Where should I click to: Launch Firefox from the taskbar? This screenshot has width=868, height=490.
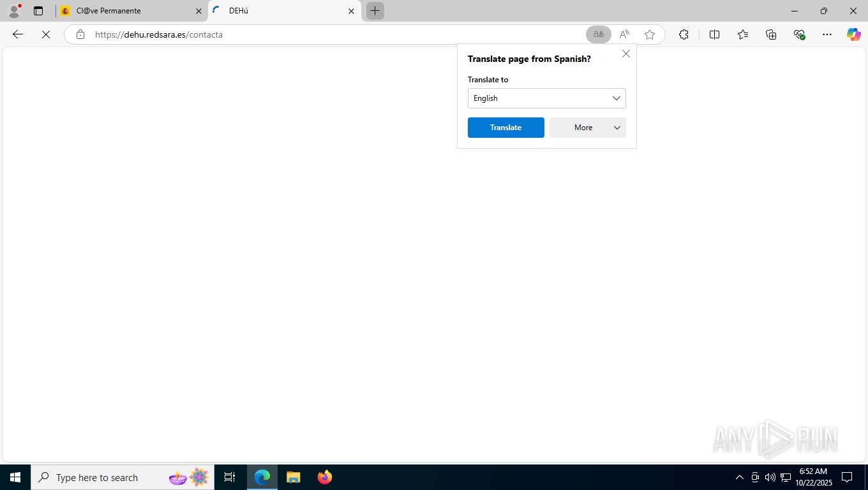click(325, 477)
